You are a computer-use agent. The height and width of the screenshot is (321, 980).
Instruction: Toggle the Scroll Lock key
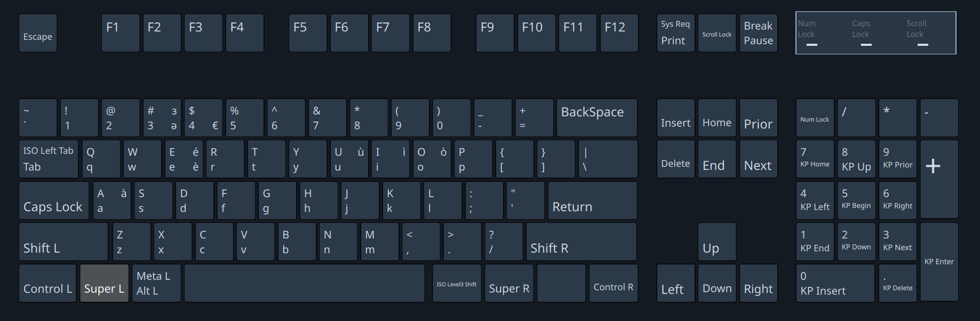tap(716, 33)
